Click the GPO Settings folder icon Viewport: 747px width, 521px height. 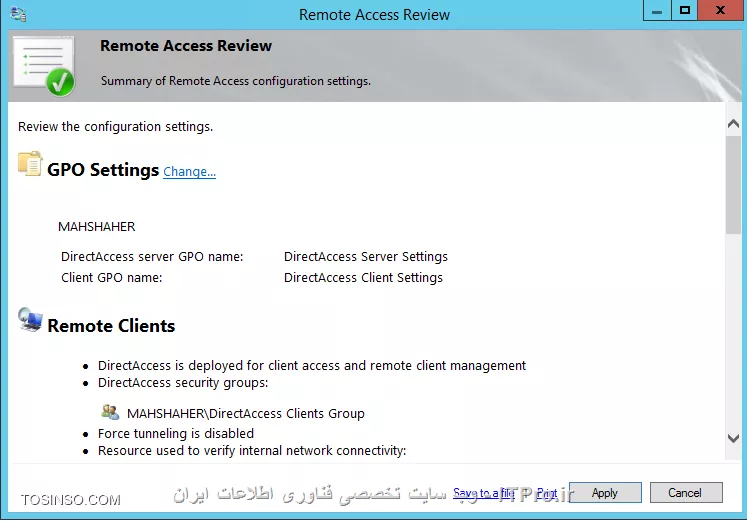(x=30, y=164)
